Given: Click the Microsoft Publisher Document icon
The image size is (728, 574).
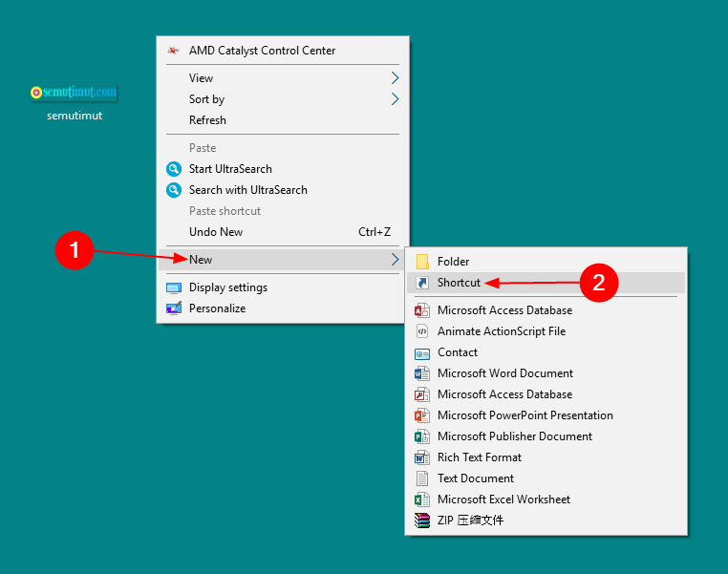Looking at the screenshot, I should (422, 436).
